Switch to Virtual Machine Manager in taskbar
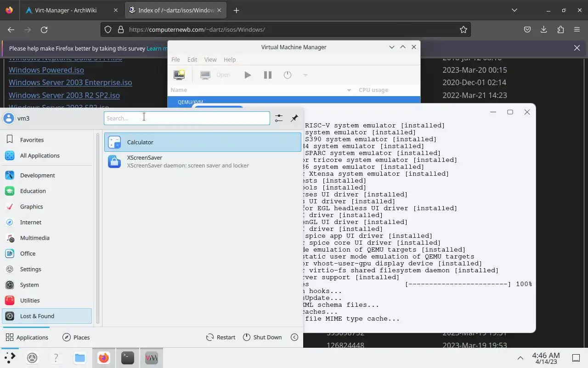This screenshot has width=588, height=368. [x=152, y=358]
